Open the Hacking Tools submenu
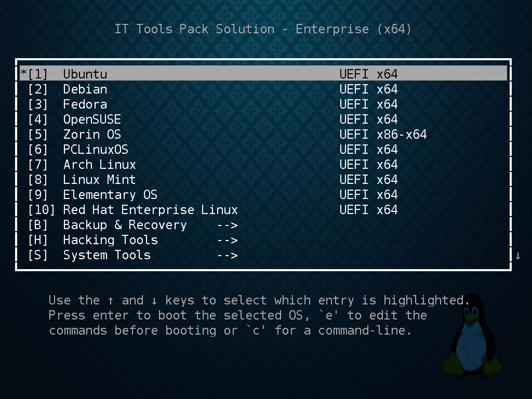Screen dimensions: 532x399 263,240
